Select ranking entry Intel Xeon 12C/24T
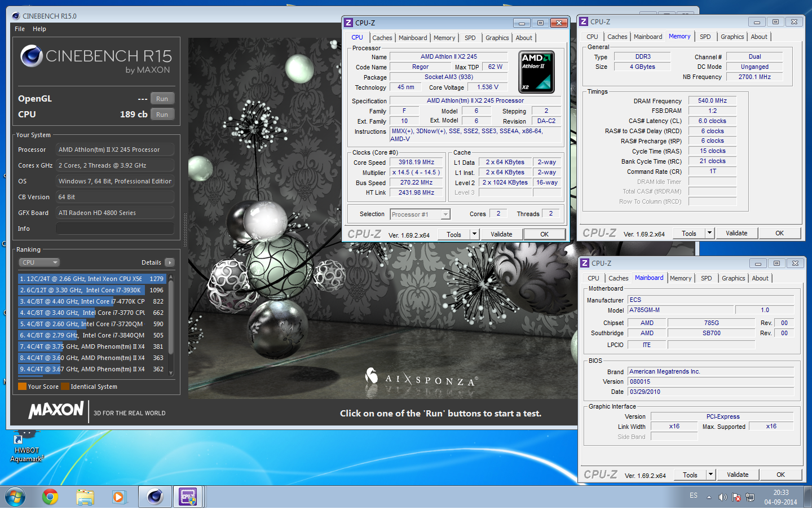The width and height of the screenshot is (812, 509). tap(92, 279)
